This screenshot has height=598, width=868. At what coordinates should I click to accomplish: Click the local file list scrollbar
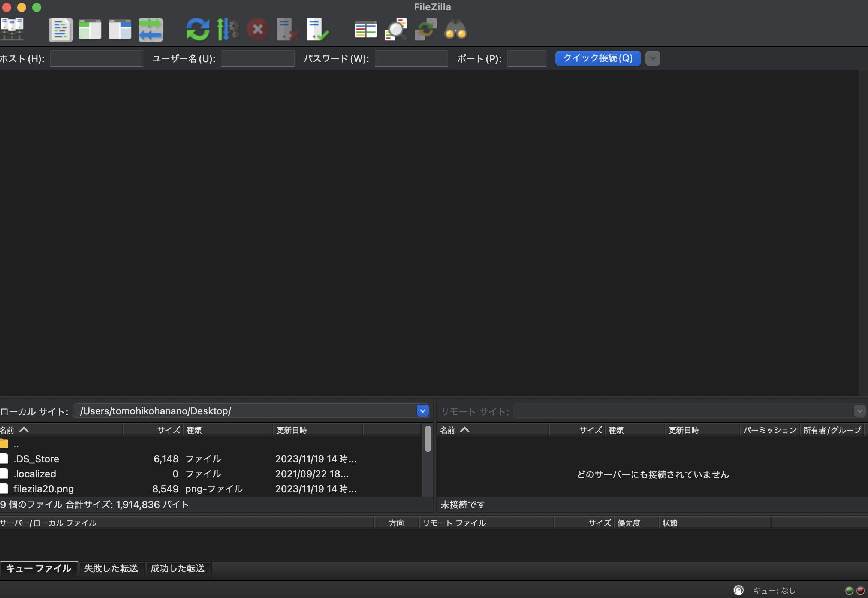coord(428,439)
